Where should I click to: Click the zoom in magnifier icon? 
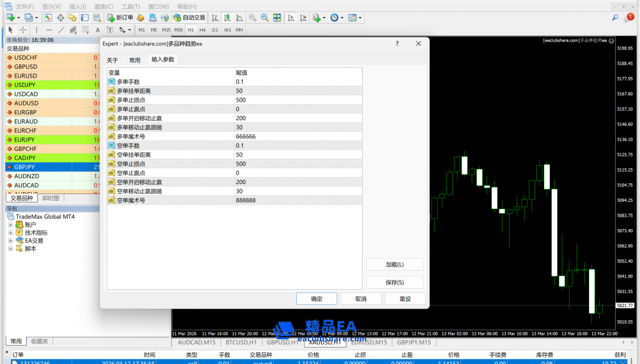coord(253,18)
